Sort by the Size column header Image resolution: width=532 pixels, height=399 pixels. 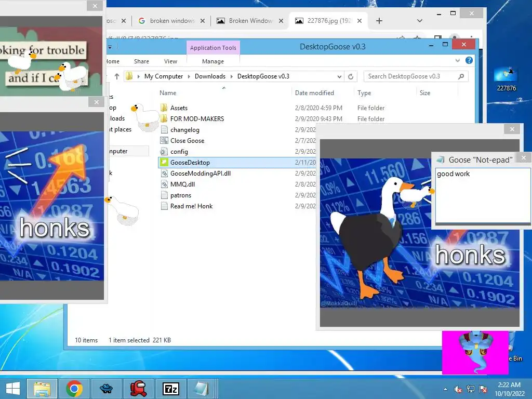tap(425, 93)
